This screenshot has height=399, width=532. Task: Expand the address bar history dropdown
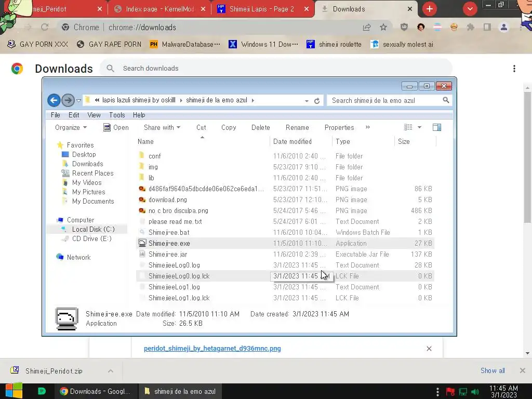[x=307, y=101]
